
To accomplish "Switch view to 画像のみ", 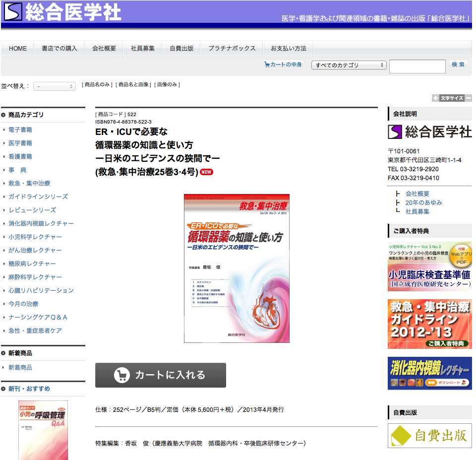I will [167, 84].
